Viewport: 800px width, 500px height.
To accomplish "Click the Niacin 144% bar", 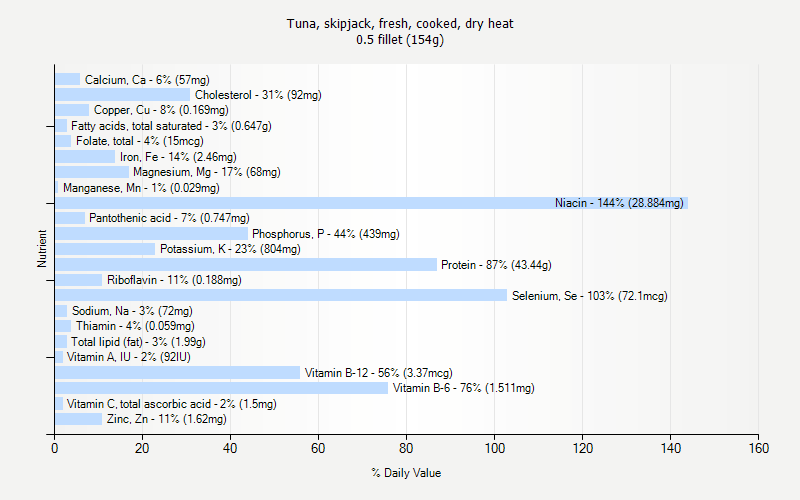I will (x=300, y=203).
